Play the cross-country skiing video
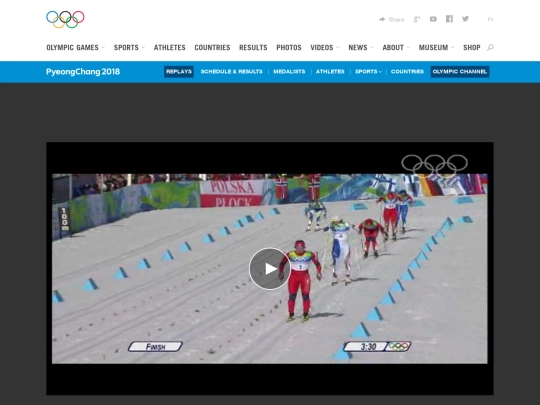 [270, 269]
